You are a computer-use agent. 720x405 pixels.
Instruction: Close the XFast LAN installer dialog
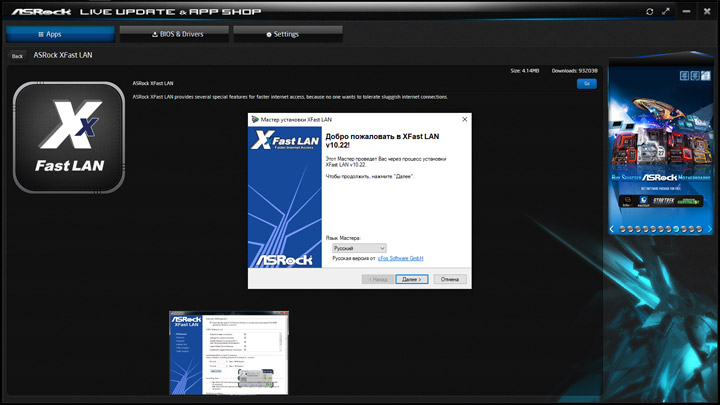pyautogui.click(x=464, y=119)
